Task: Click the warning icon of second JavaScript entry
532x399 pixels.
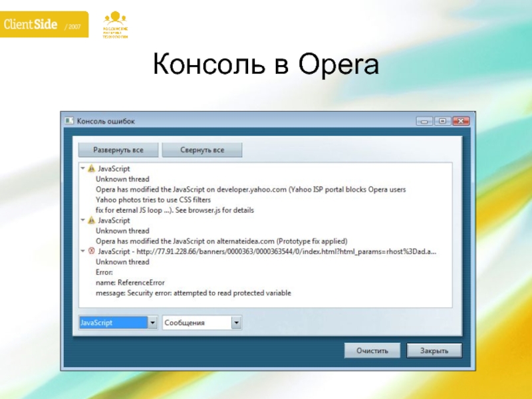Action: click(91, 220)
